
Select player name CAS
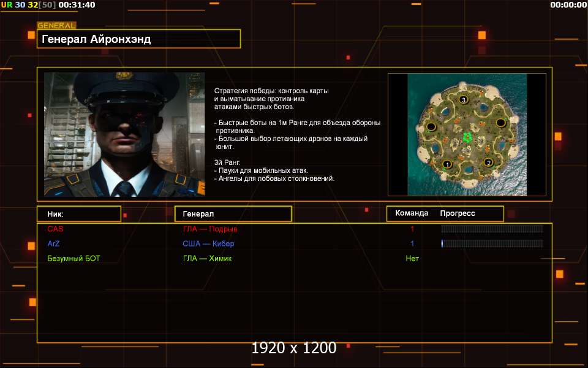55,229
